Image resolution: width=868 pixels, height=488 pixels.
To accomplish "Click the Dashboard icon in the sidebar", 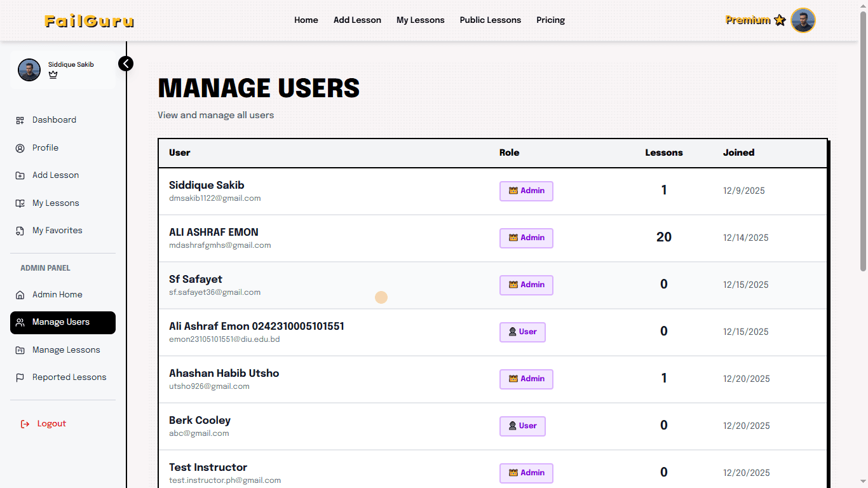I will coord(20,120).
